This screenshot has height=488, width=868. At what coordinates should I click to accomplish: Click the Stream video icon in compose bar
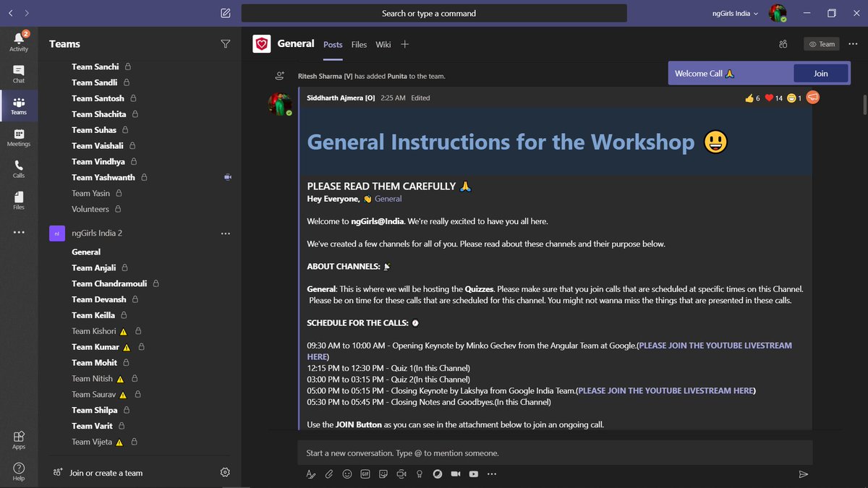click(x=456, y=474)
